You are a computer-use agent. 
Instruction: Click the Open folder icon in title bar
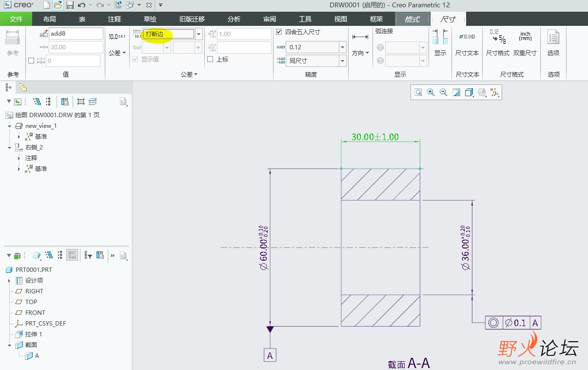pos(58,5)
